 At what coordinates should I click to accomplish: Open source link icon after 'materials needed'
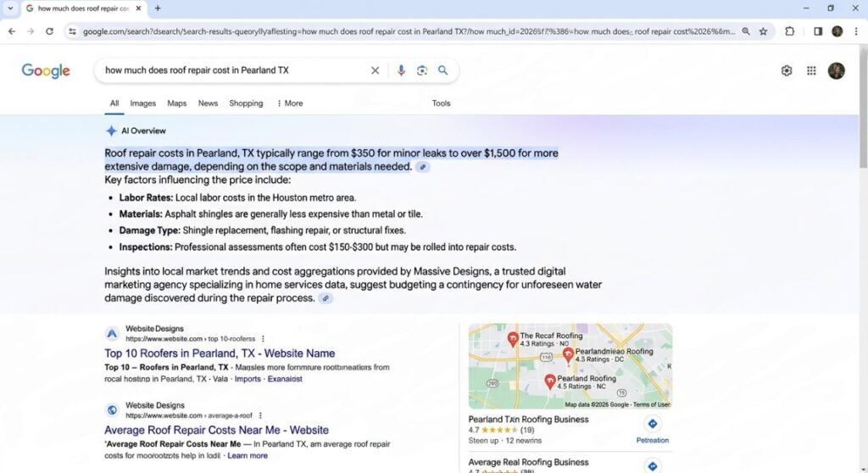point(422,167)
